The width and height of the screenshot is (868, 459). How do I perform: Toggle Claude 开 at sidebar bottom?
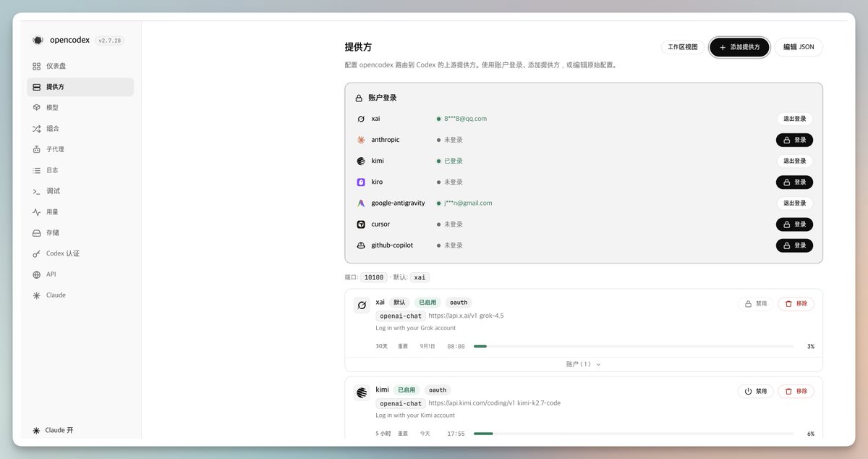[54, 430]
